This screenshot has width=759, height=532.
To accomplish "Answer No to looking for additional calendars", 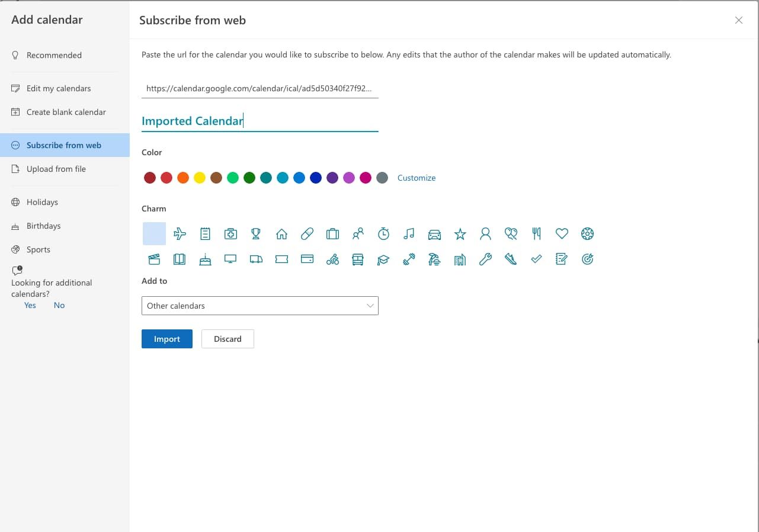I will point(59,305).
